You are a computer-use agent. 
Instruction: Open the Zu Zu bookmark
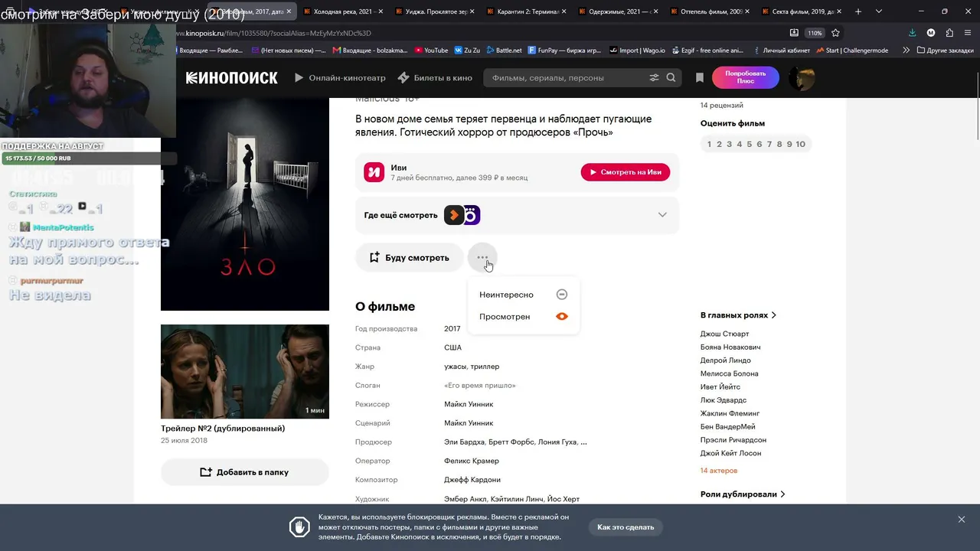pos(467,51)
